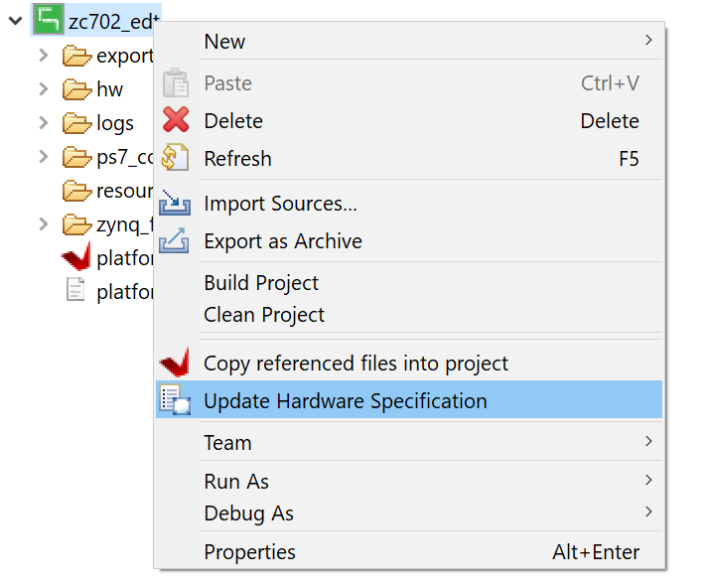Choose Import Sources... entry
This screenshot has height=588, width=712.
[x=409, y=203]
